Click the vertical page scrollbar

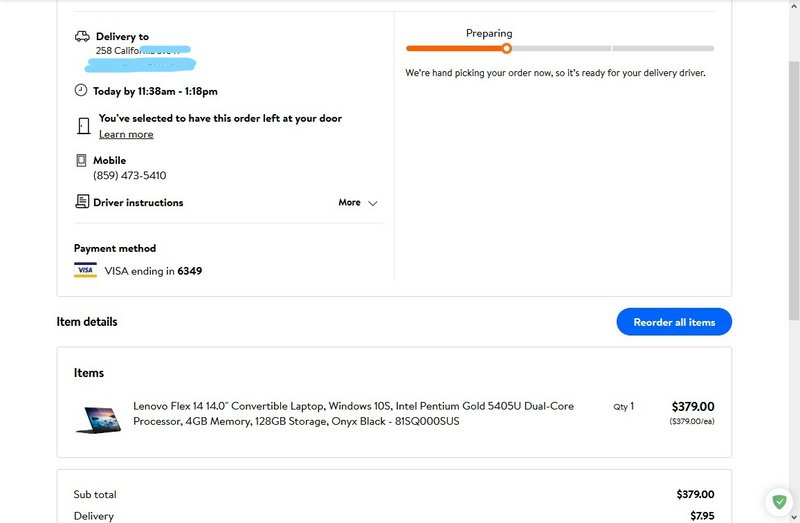(x=792, y=200)
